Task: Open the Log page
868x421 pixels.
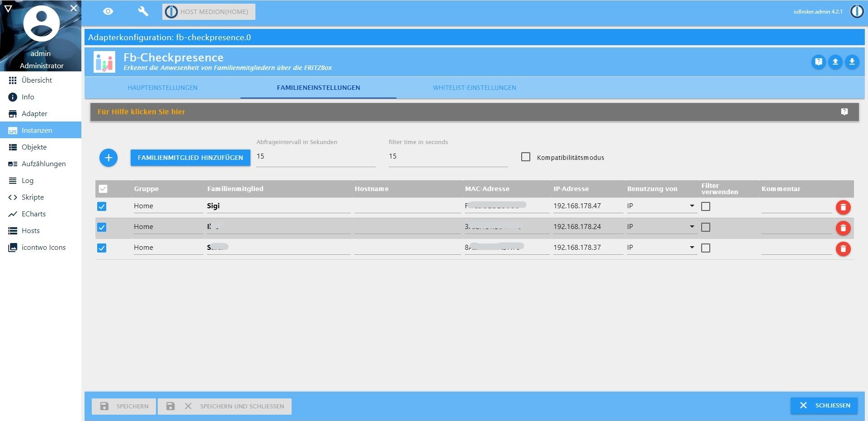Action: tap(41, 180)
